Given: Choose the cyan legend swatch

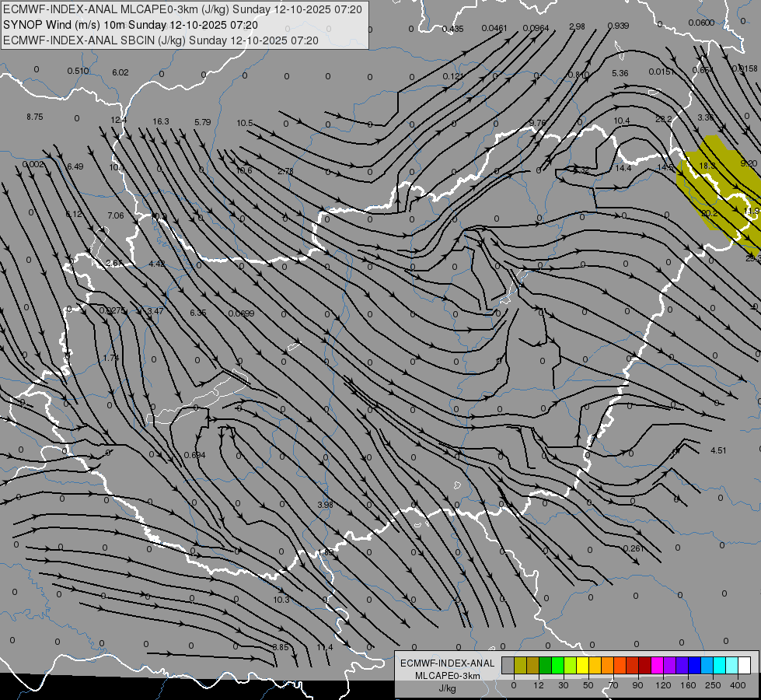Looking at the screenshot, I should pyautogui.click(x=719, y=665).
